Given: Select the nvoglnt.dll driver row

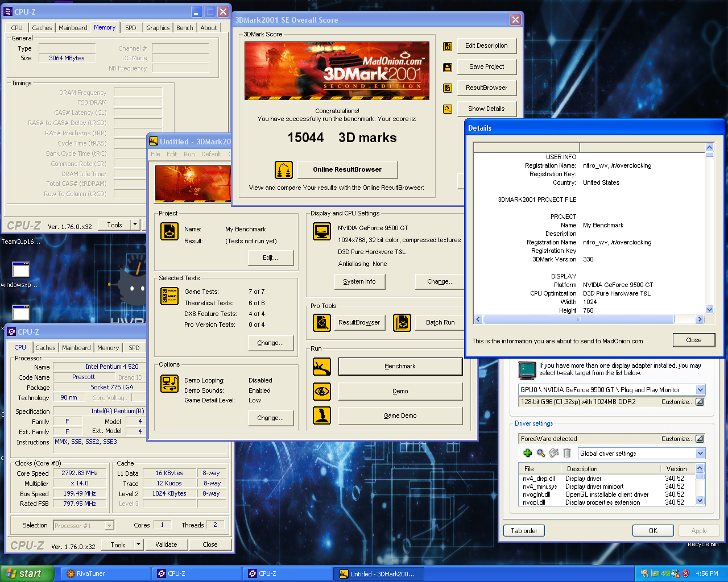Looking at the screenshot, I should (606, 494).
